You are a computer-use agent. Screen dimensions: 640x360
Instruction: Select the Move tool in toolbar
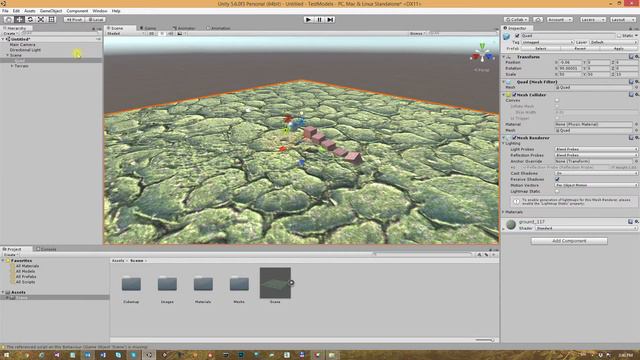19,20
